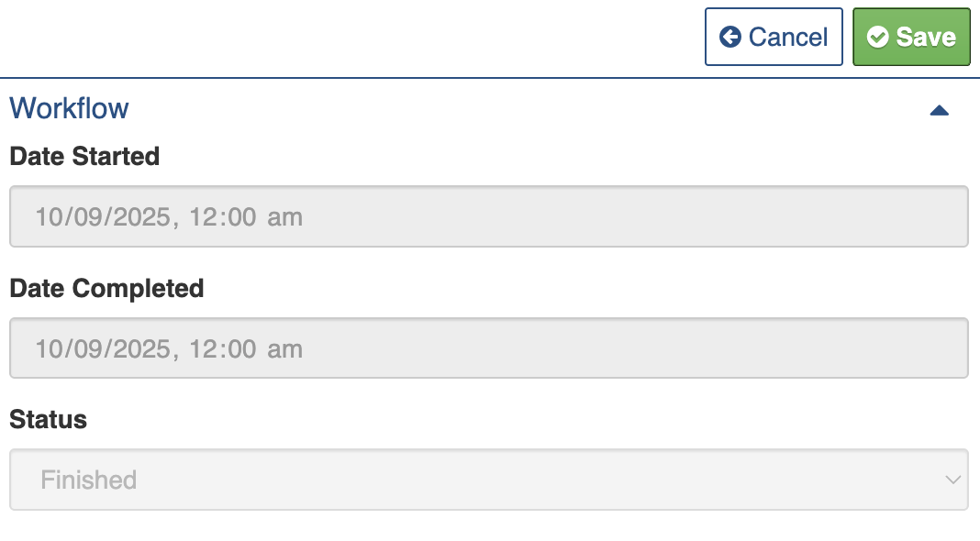Click the Date Started label

coord(84,157)
